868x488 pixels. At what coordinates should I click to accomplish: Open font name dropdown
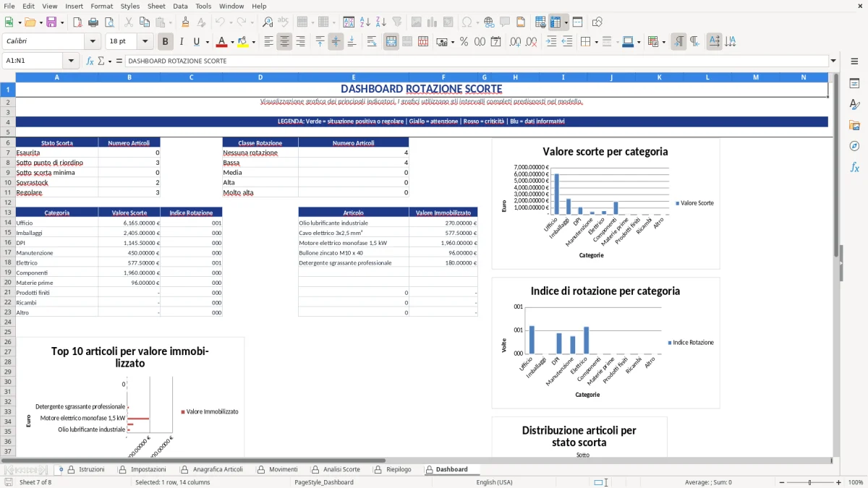point(94,42)
